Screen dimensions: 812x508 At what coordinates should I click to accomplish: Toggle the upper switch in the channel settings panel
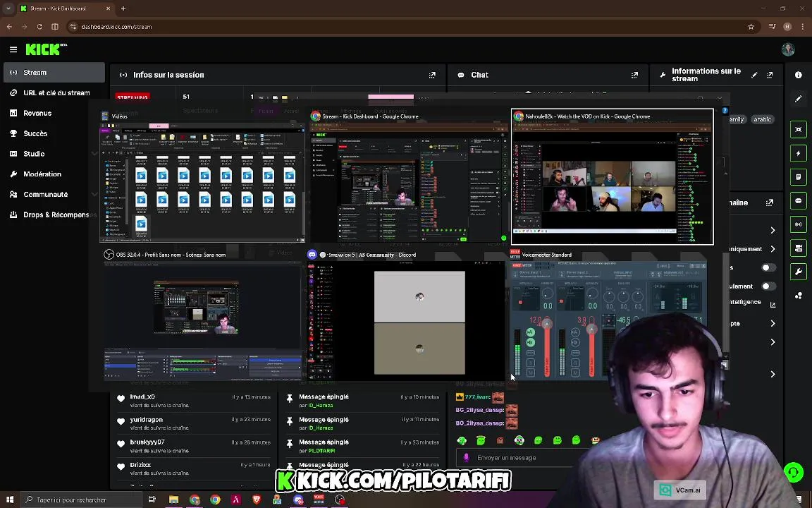click(768, 267)
